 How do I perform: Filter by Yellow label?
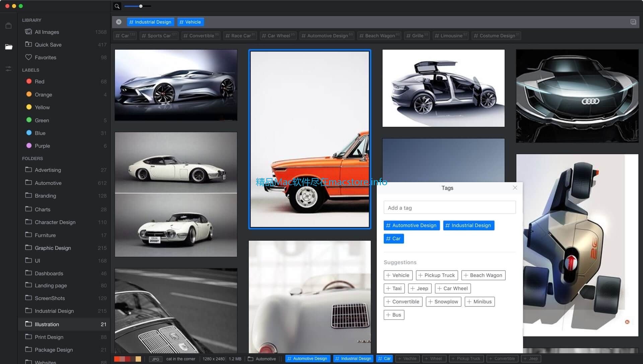coord(64,107)
